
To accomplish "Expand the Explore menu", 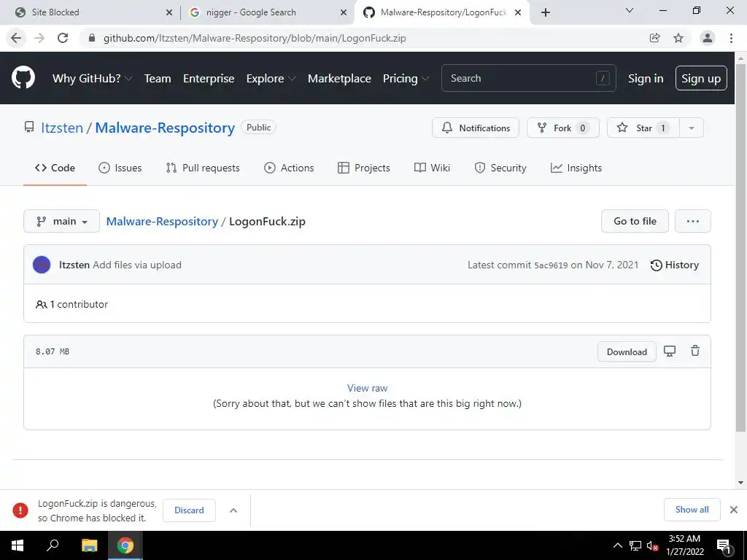I will coord(271,79).
